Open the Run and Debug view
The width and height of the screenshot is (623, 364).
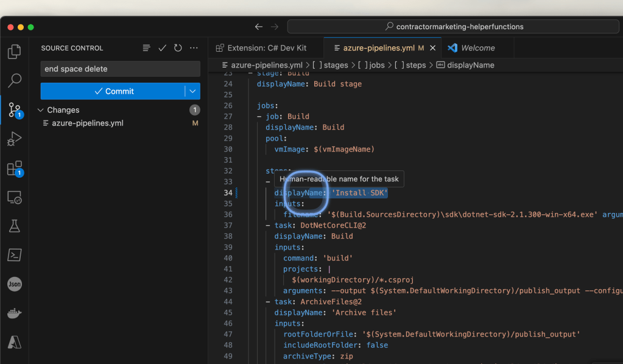[x=14, y=139]
